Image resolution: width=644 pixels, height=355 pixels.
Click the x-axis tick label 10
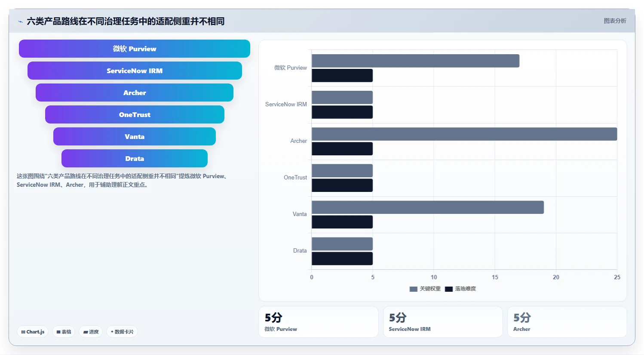coord(434,277)
